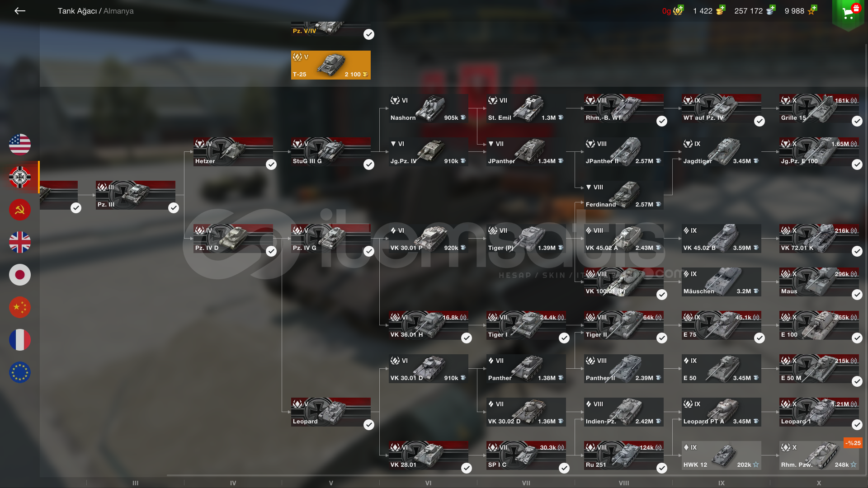Click the horizontal scrollbar at the bottom
The width and height of the screenshot is (868, 488).
pyautogui.click(x=514, y=475)
